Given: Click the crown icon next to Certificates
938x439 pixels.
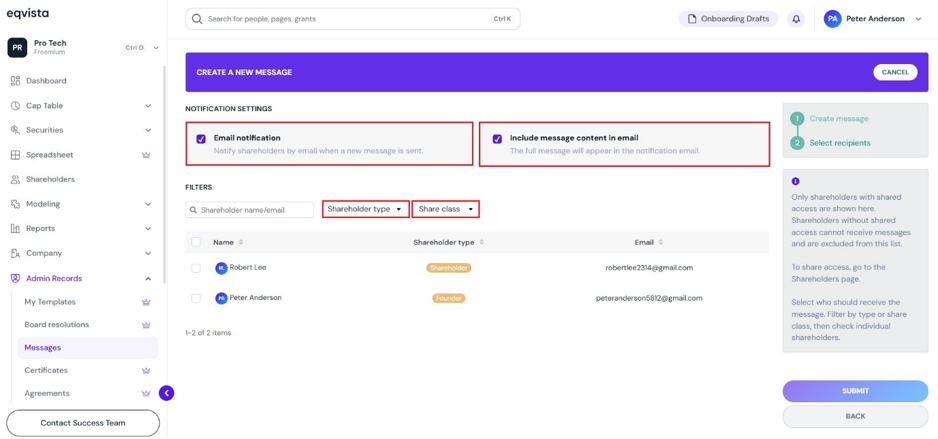Looking at the screenshot, I should coord(146,370).
